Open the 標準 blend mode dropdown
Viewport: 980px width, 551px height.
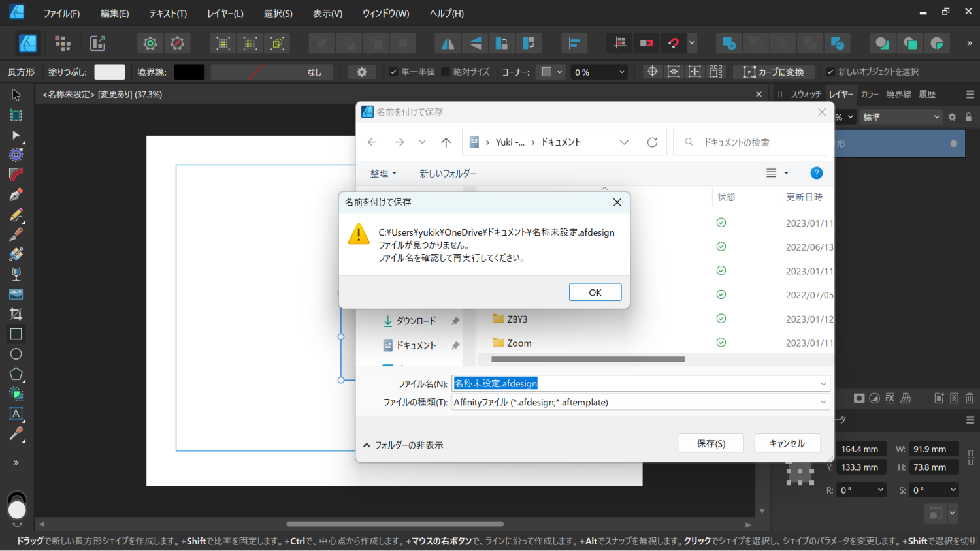900,116
